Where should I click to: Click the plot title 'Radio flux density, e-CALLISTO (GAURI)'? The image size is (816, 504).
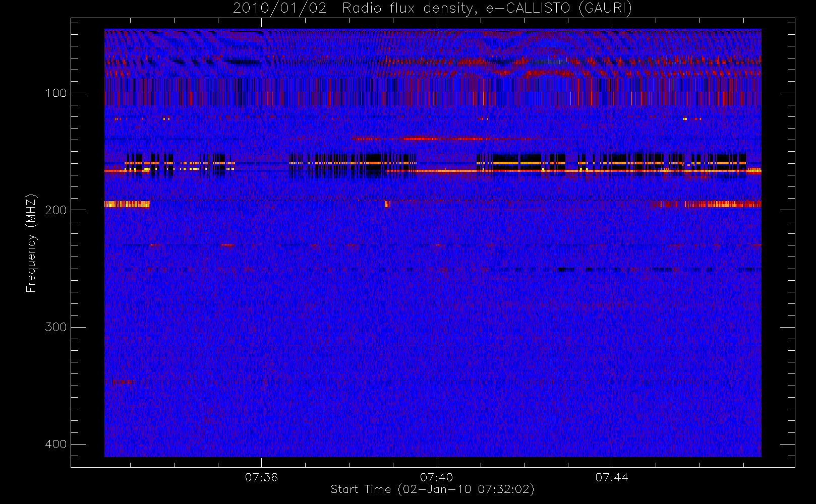(x=487, y=9)
